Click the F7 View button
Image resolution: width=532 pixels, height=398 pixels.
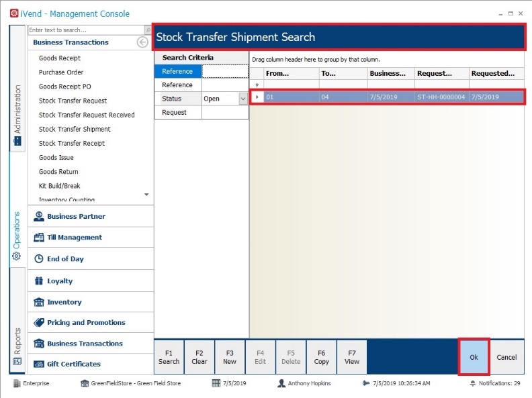point(352,357)
